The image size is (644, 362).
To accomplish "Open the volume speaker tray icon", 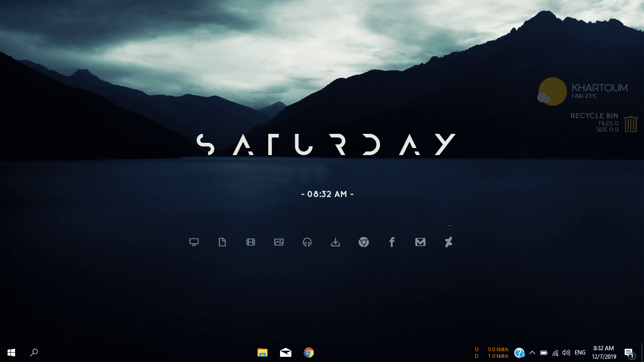I will [x=566, y=353].
